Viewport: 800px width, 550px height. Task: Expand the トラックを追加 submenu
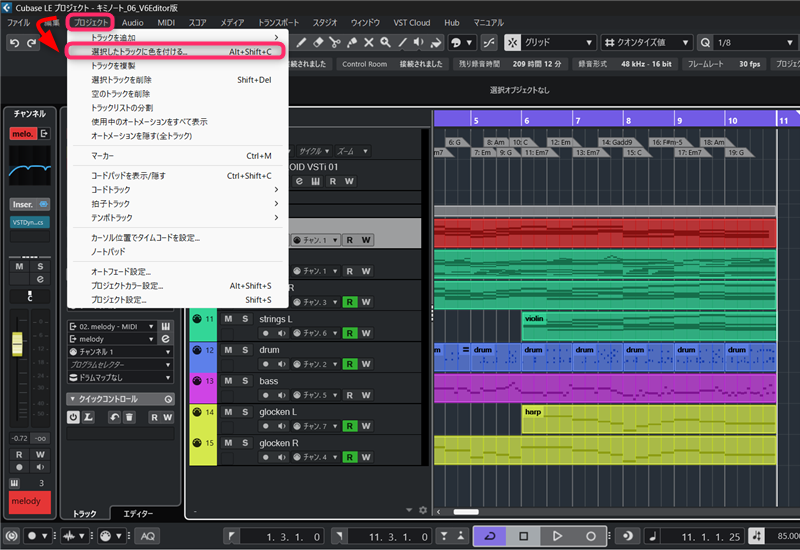(x=178, y=37)
